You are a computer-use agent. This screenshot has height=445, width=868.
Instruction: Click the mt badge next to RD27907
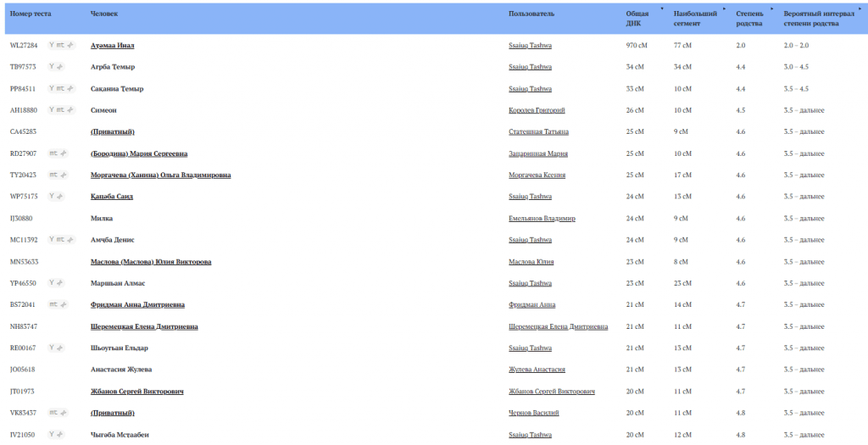coord(53,153)
